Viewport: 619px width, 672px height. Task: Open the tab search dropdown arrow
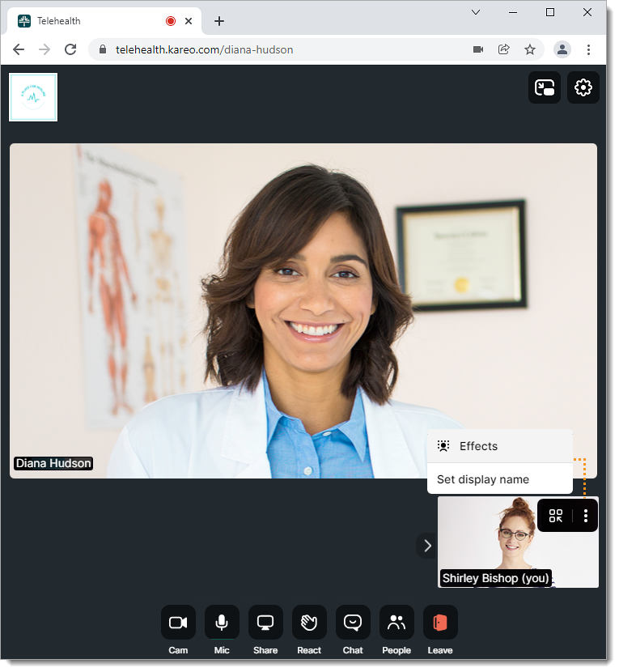click(x=476, y=12)
